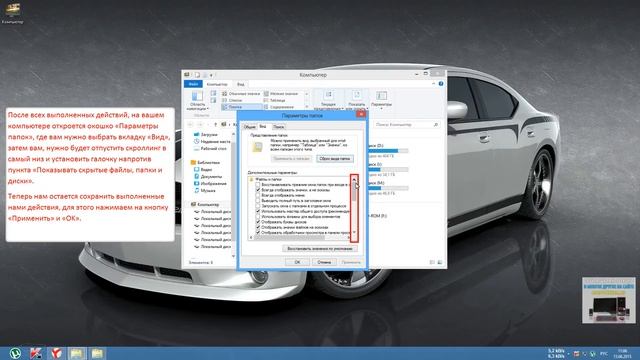This screenshot has width=640, height=360.
Task: Select the Обычные значки layout
Action: pos(241,93)
